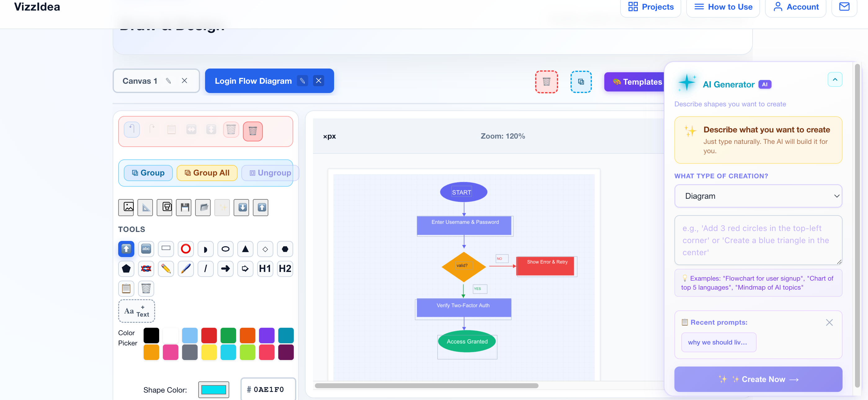
Task: Pick the pencil drawing tool
Action: [166, 269]
